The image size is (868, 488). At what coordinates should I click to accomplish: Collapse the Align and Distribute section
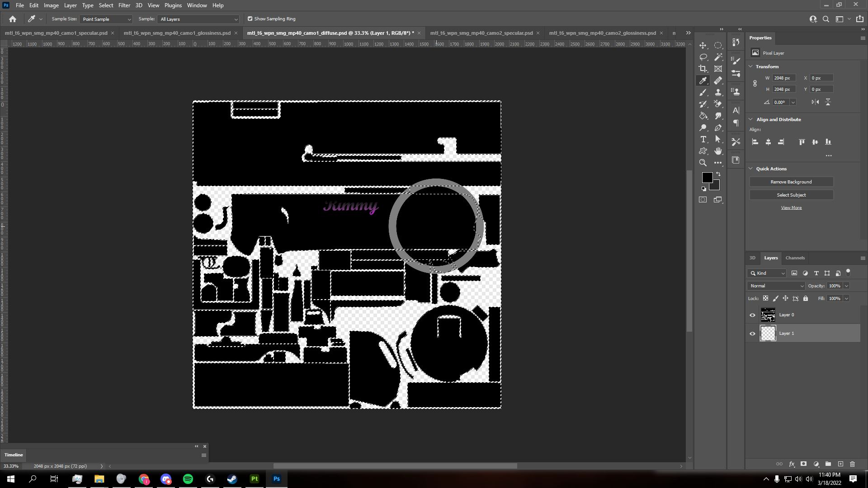click(751, 119)
